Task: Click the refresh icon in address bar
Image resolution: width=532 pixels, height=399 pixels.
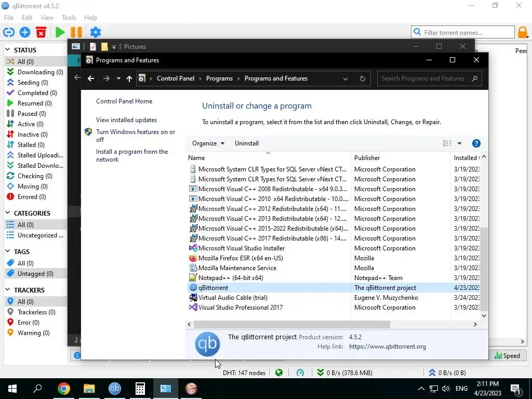Action: point(362,79)
